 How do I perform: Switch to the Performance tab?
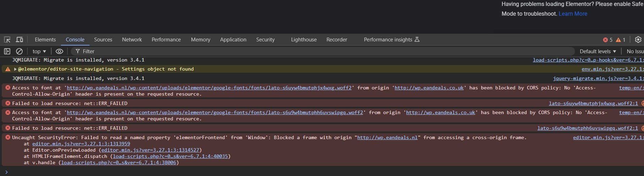(166, 40)
